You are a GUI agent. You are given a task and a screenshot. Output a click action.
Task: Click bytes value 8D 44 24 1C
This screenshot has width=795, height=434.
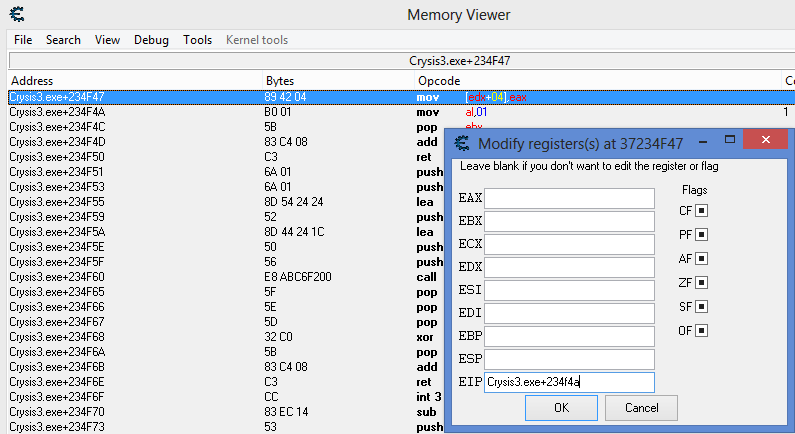pos(294,232)
